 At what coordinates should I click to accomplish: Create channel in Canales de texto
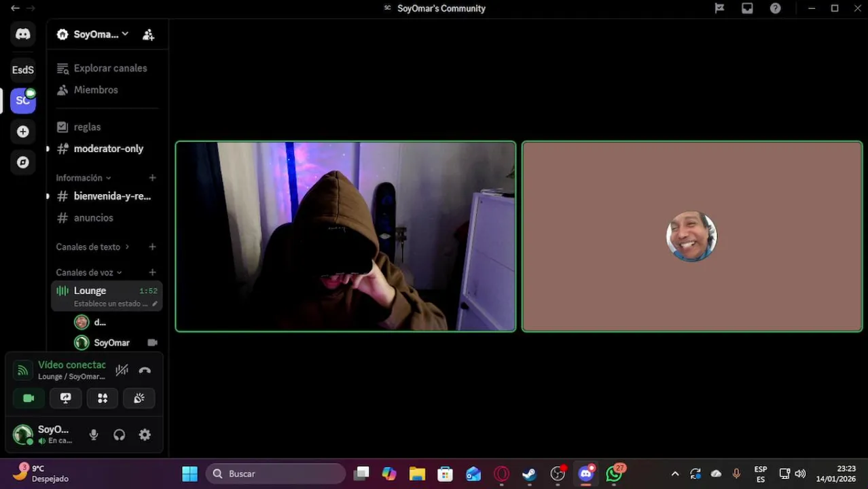coord(152,247)
